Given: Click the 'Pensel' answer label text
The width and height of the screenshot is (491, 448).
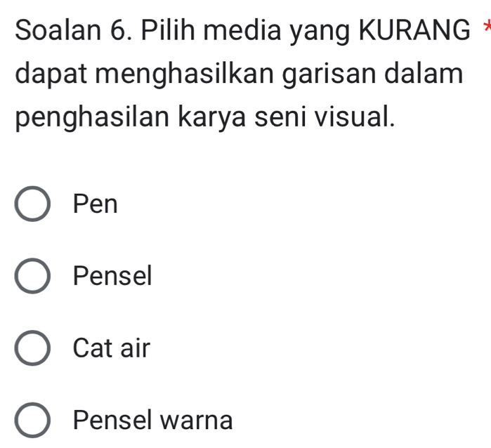Looking at the screenshot, I should pos(112,276).
